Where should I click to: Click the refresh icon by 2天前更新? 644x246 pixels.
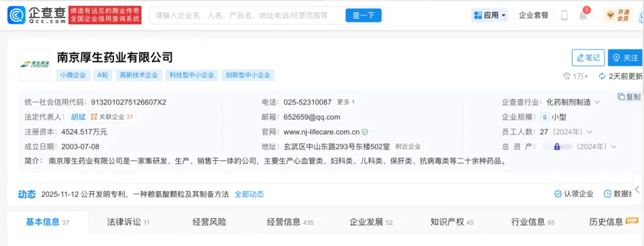click(602, 76)
